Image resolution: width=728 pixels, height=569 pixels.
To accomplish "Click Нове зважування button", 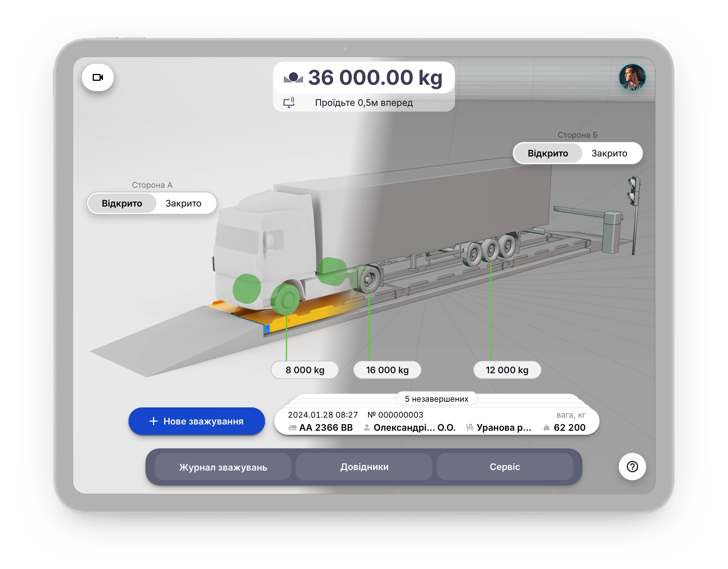I will click(197, 421).
